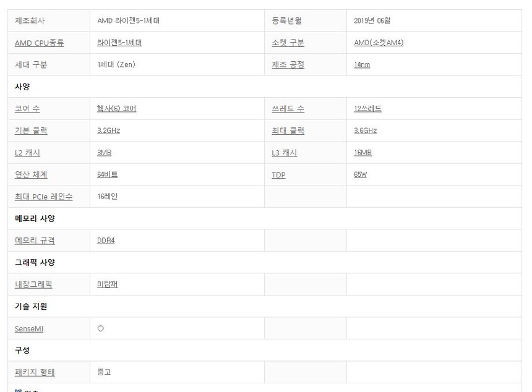Select the 헥사(6) 코어 link

116,109
